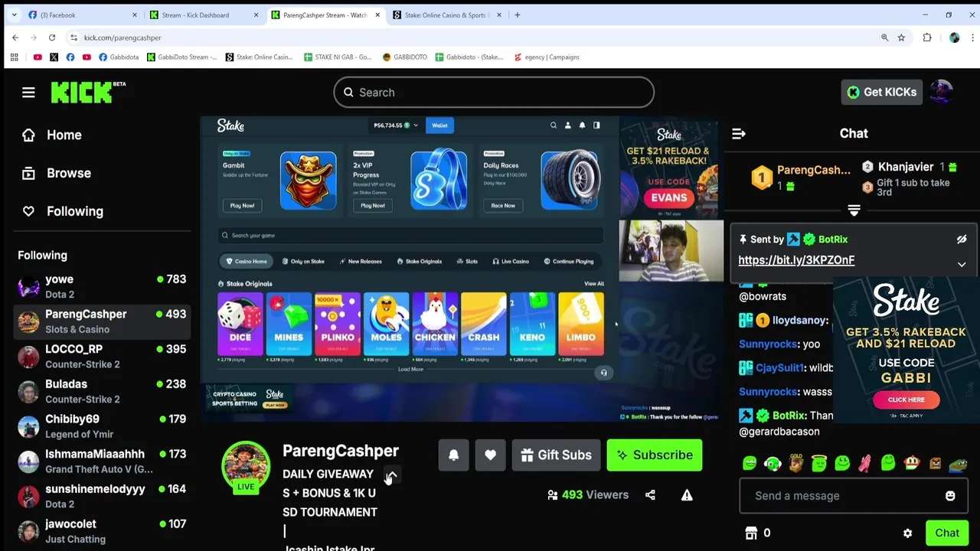The height and width of the screenshot is (551, 980).
Task: Open the user profile avatar menu
Action: (x=941, y=92)
